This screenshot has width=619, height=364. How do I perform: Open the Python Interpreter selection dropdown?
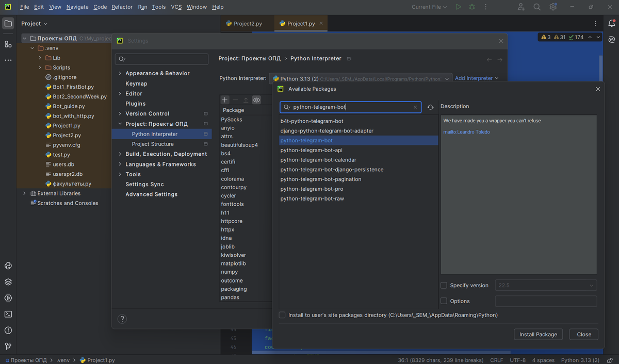pos(360,78)
